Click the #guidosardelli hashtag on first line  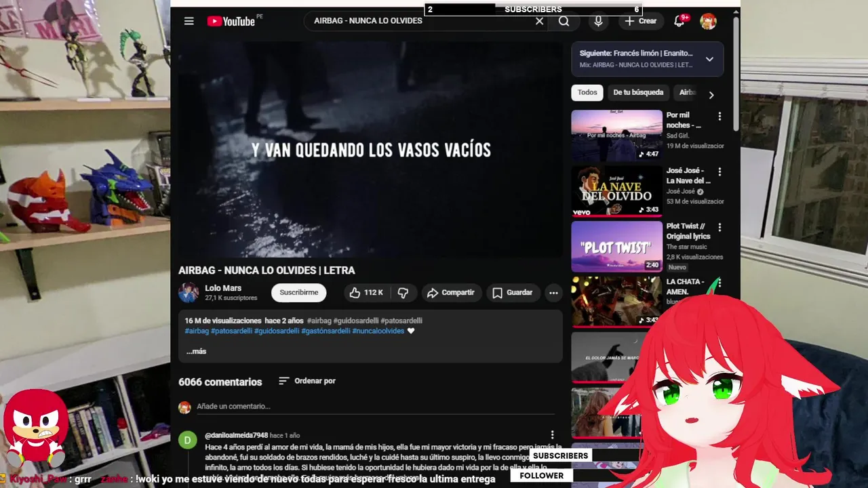click(x=356, y=321)
